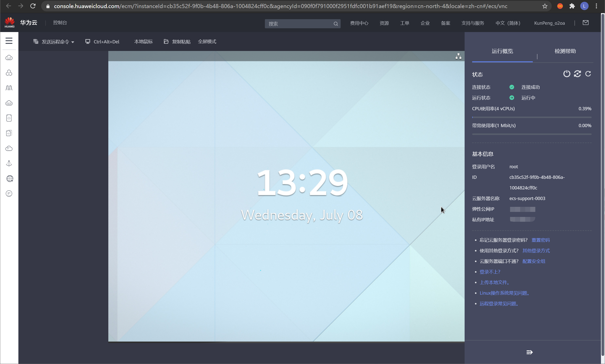The width and height of the screenshot is (605, 364).
Task: Click the VNC lock screen clock 13:29
Action: (x=302, y=183)
